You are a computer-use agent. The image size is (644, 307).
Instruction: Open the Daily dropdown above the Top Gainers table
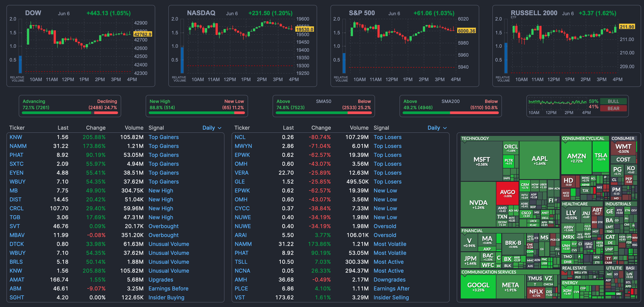pos(212,128)
